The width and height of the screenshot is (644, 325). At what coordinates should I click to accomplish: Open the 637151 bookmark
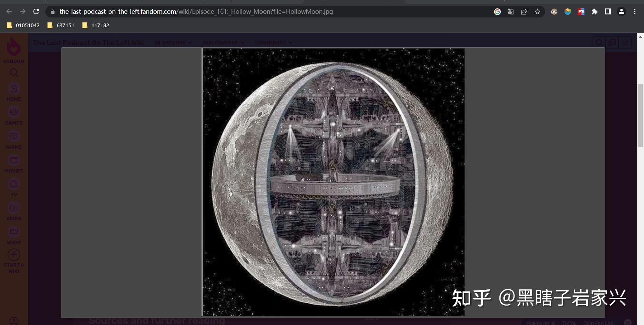coord(60,25)
